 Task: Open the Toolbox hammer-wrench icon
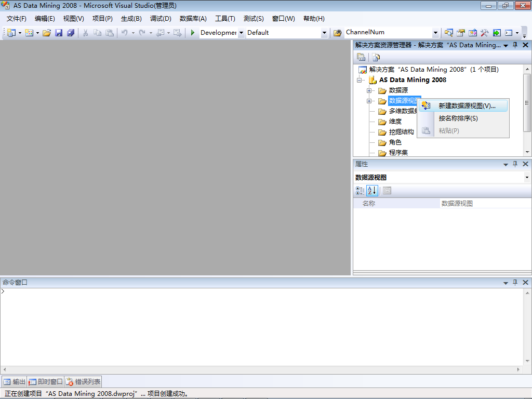pos(485,33)
